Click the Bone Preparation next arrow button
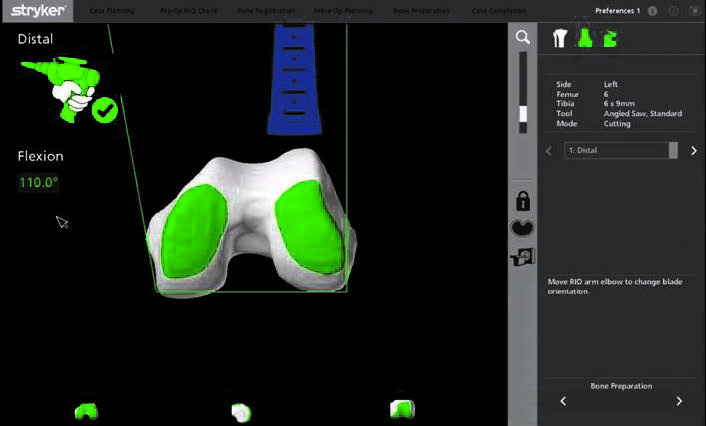706x426 pixels. click(679, 401)
